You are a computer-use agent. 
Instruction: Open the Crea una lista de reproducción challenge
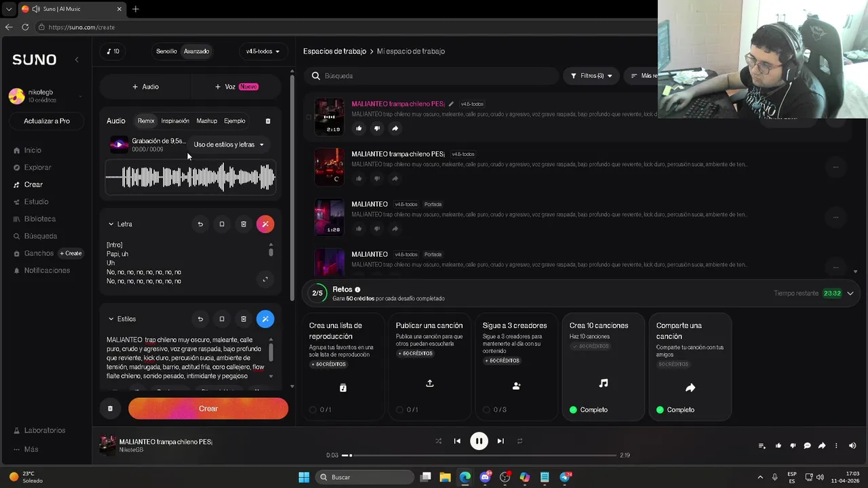coord(342,367)
